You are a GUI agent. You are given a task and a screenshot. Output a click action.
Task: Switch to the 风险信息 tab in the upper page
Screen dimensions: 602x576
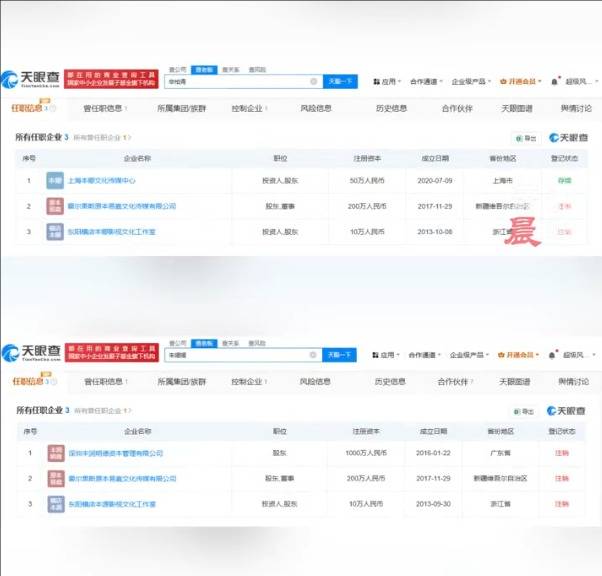(x=316, y=108)
